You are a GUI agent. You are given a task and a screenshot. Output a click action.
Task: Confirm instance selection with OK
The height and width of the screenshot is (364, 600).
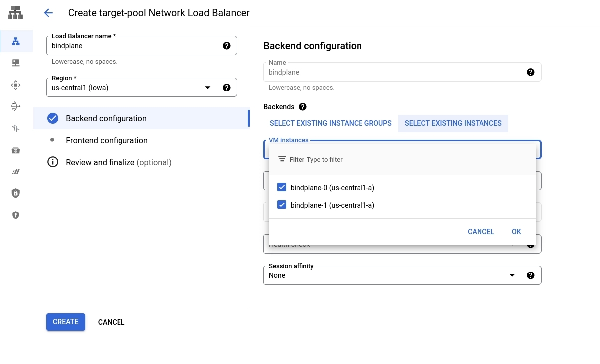pyautogui.click(x=516, y=231)
